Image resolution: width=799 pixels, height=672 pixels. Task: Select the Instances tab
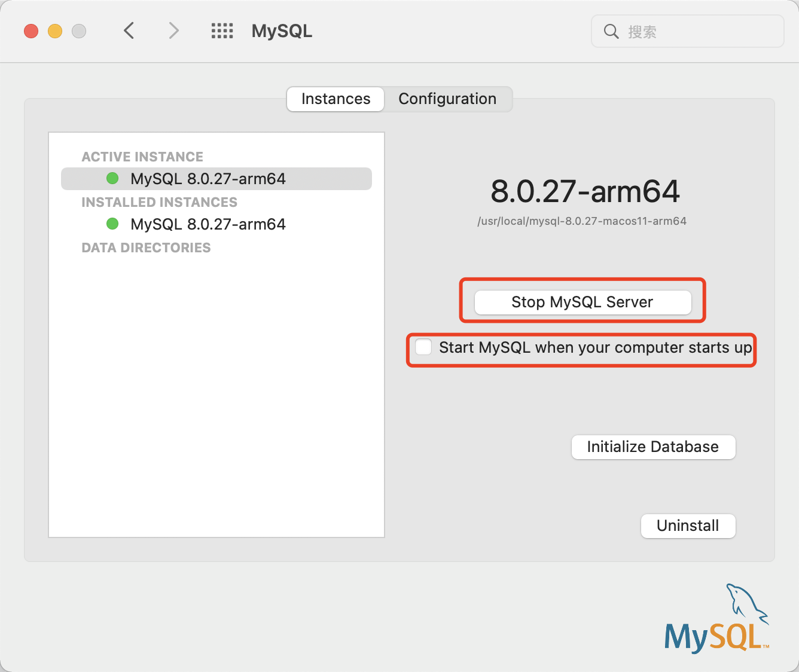pyautogui.click(x=335, y=99)
